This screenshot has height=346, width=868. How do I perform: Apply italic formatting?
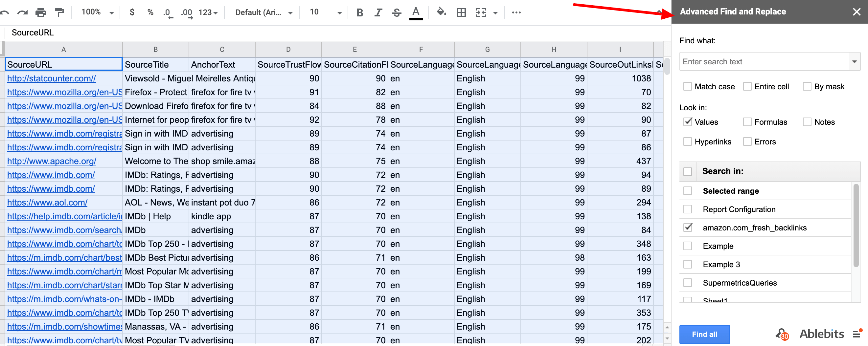tap(378, 13)
